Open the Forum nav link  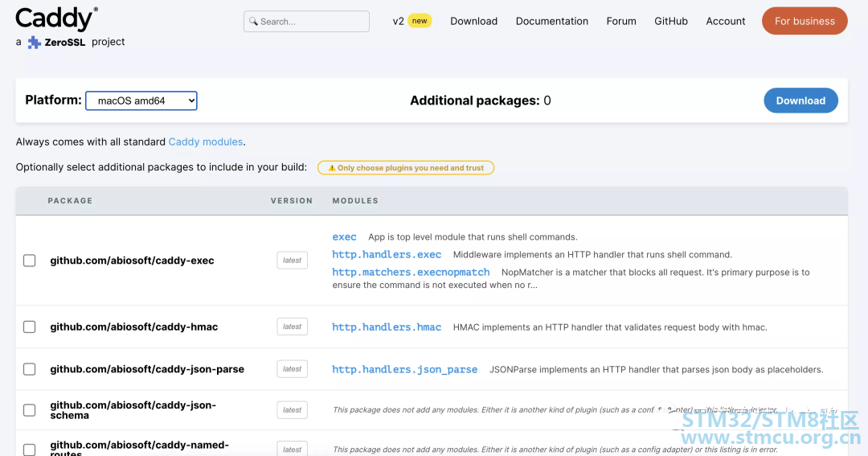pyautogui.click(x=621, y=21)
